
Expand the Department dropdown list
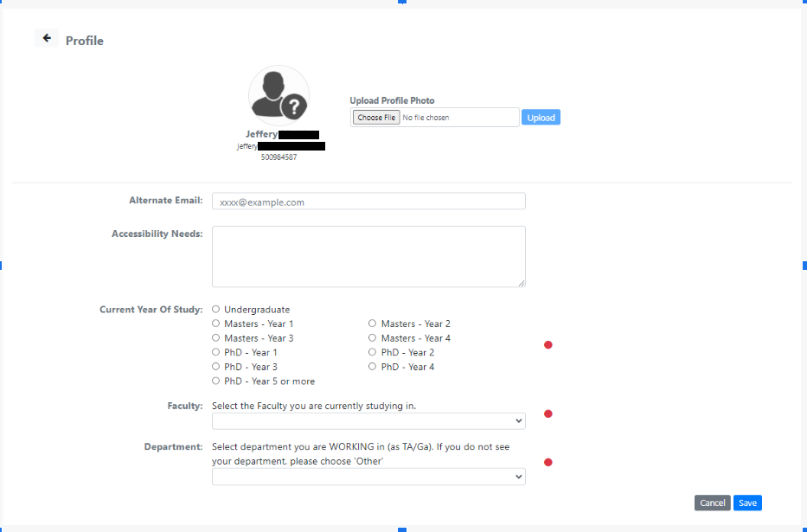point(368,477)
